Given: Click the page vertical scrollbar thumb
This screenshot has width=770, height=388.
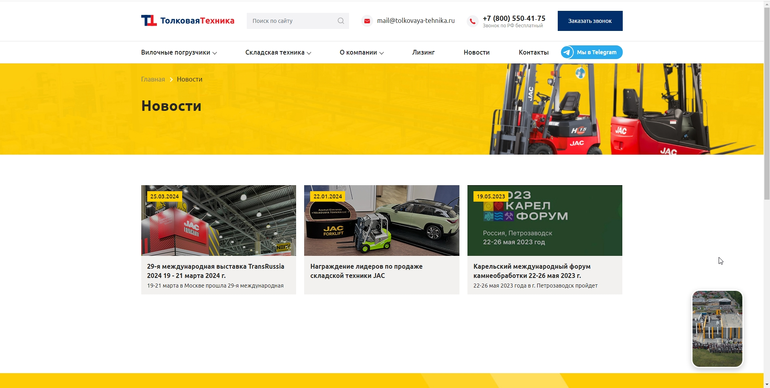Looking at the screenshot, I should point(767,103).
